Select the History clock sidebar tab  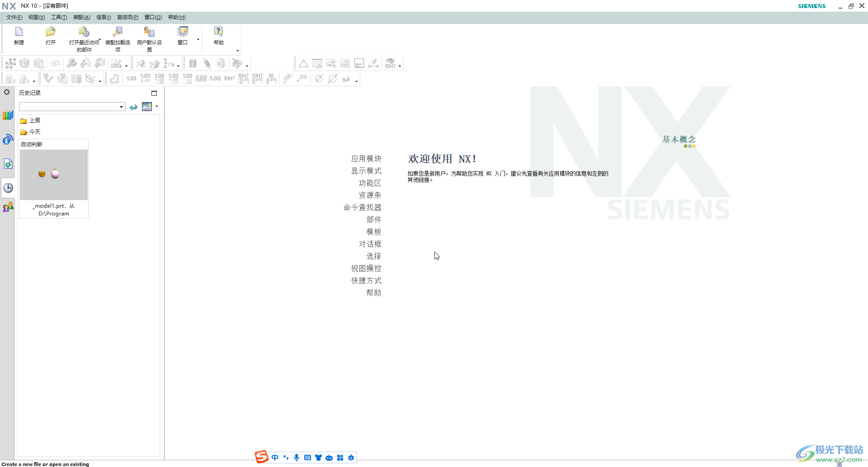(x=8, y=187)
